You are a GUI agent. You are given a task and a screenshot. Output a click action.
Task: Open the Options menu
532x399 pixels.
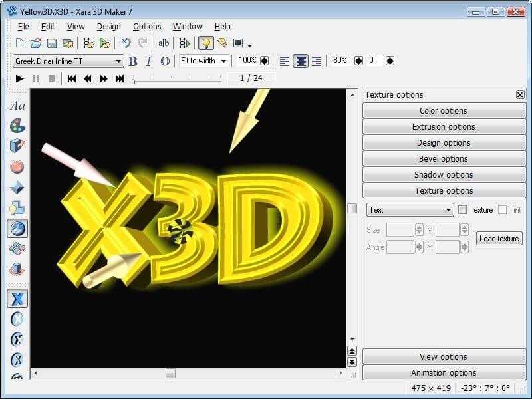[x=147, y=27]
